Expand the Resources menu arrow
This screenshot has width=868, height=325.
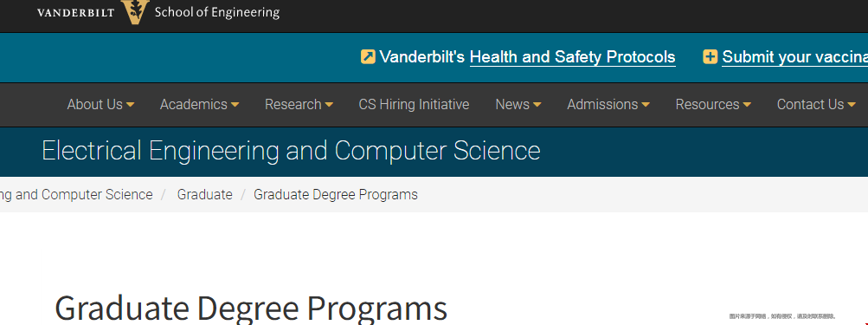click(x=747, y=105)
